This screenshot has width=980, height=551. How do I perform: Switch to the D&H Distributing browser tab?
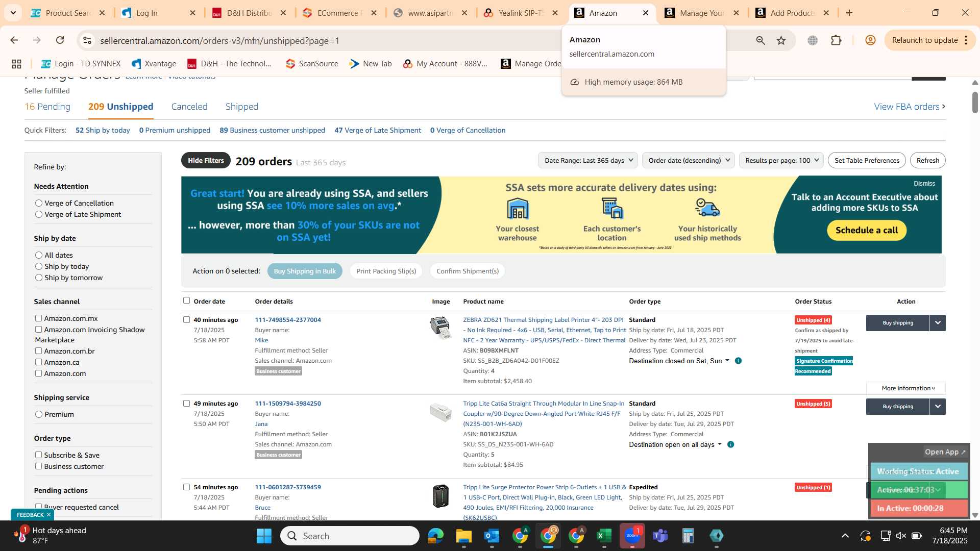pos(249,13)
